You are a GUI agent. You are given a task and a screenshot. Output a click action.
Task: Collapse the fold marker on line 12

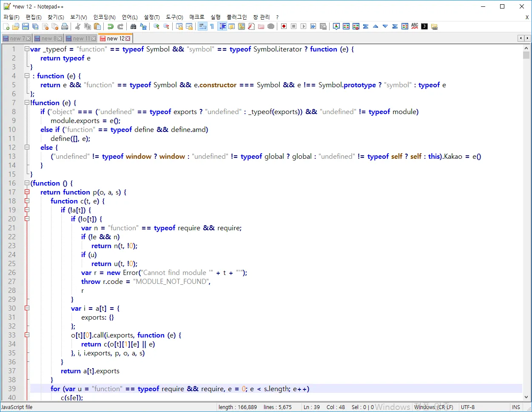coord(27,147)
